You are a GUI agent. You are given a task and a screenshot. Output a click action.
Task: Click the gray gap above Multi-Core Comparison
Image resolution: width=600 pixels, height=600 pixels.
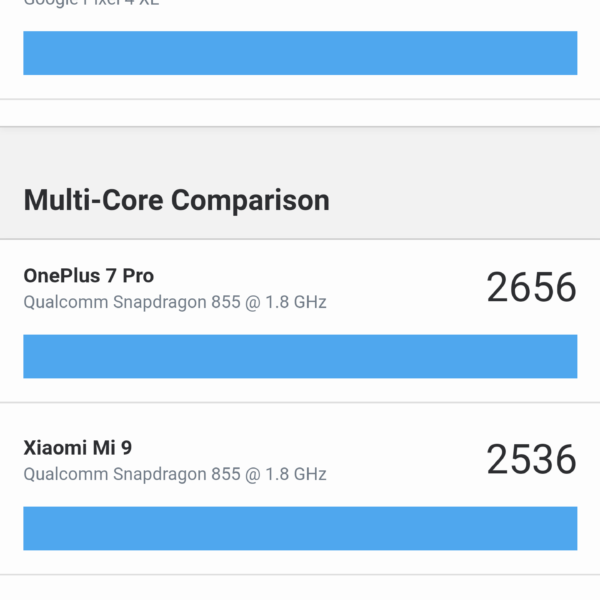pyautogui.click(x=300, y=113)
